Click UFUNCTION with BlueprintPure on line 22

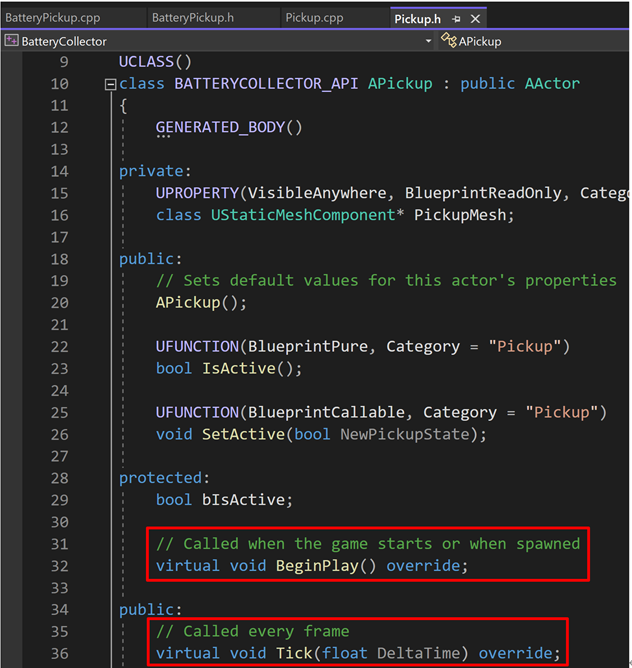point(197,347)
